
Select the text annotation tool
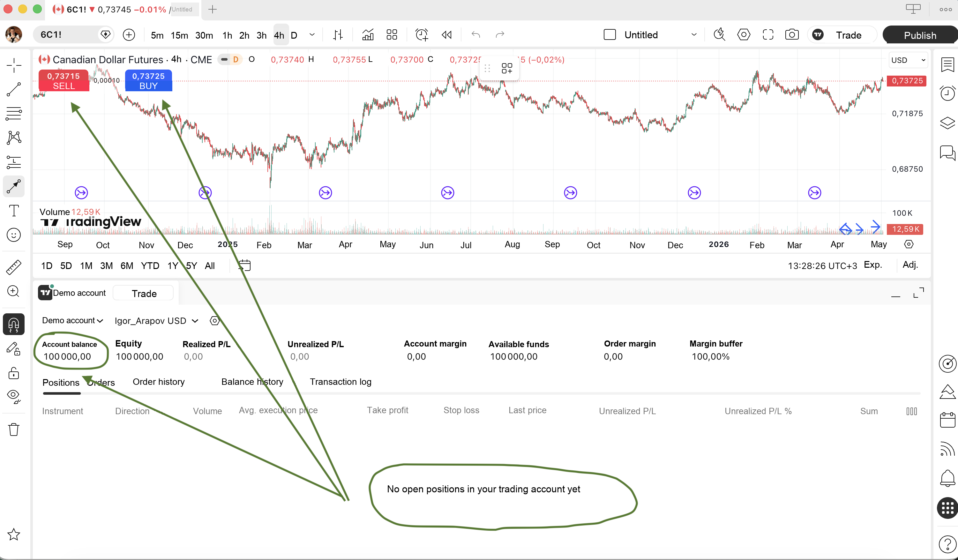coord(14,211)
